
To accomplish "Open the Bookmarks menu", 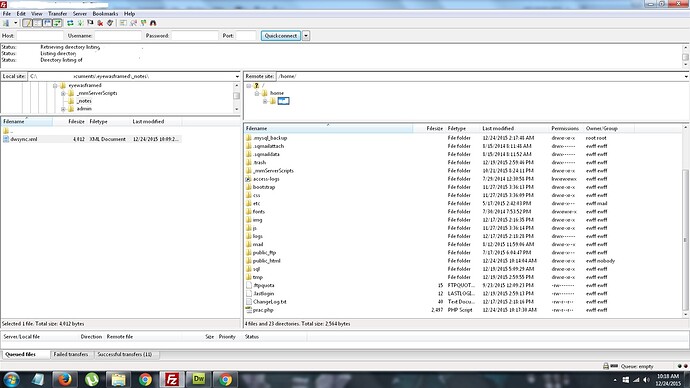I will tap(105, 14).
